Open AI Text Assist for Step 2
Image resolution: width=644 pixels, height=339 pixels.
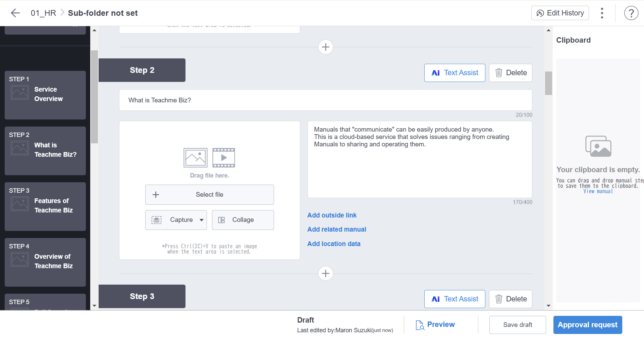coord(454,73)
